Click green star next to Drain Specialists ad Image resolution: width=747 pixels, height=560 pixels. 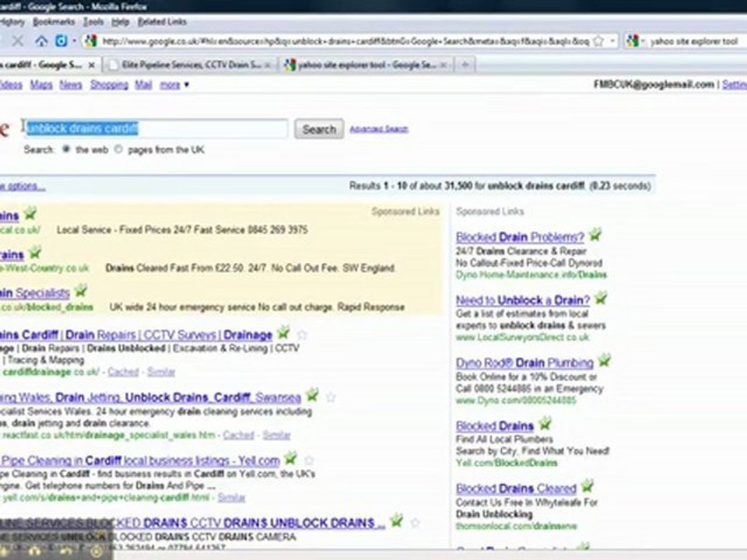[x=81, y=289]
